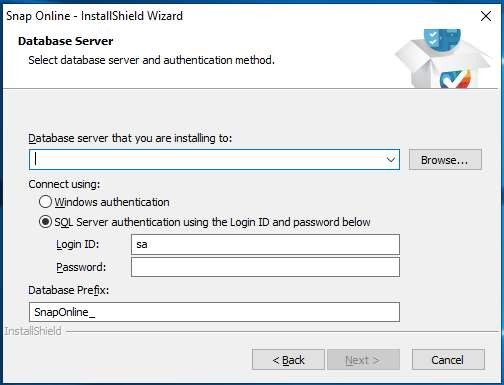Select SQL Server authentication radio option
This screenshot has width=504, height=385.
[45, 222]
